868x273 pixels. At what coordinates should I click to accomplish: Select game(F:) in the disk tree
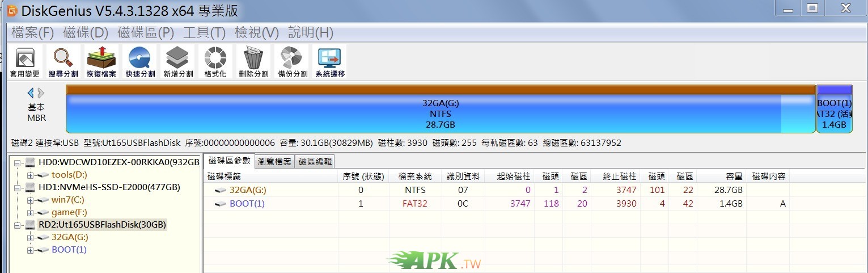(69, 212)
